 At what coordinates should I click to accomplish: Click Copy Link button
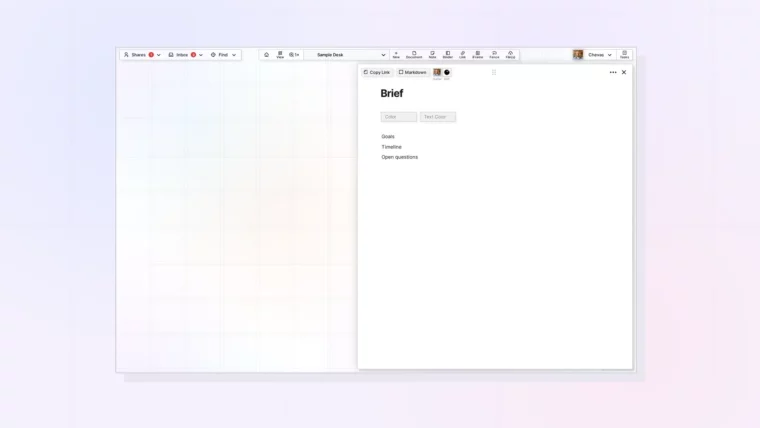(377, 72)
